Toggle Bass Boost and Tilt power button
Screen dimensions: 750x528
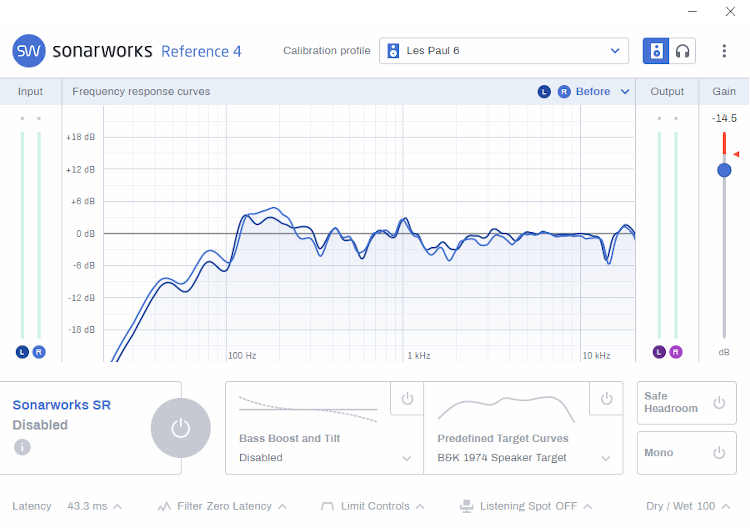coord(407,398)
